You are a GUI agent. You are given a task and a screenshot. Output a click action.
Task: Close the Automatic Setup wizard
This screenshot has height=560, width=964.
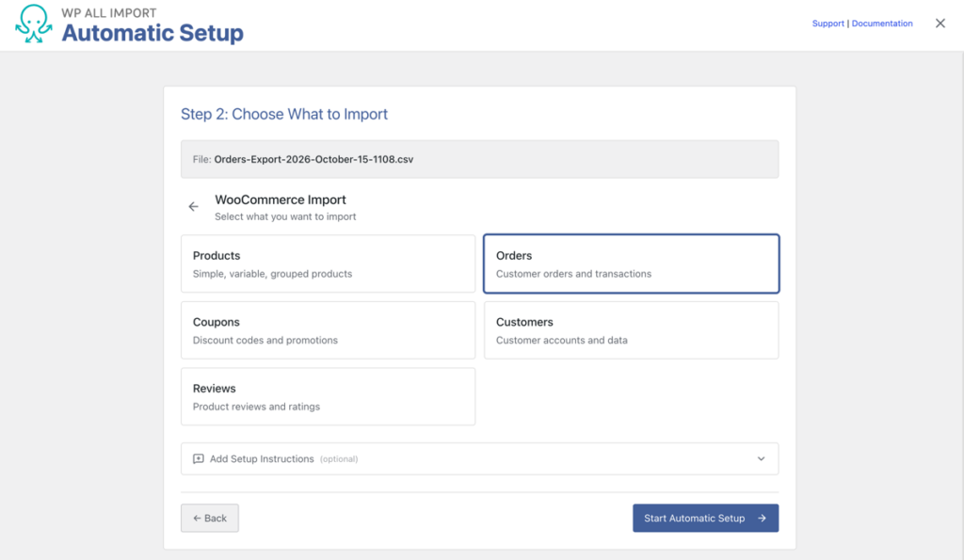(940, 24)
